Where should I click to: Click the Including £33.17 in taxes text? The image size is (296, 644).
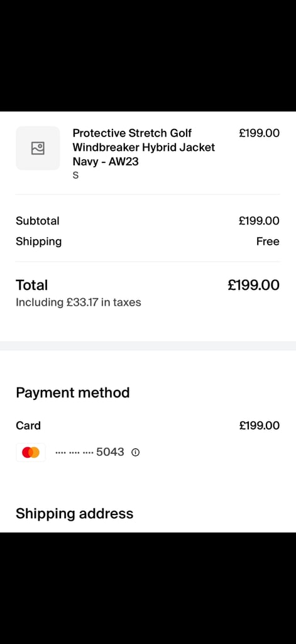pyautogui.click(x=79, y=303)
